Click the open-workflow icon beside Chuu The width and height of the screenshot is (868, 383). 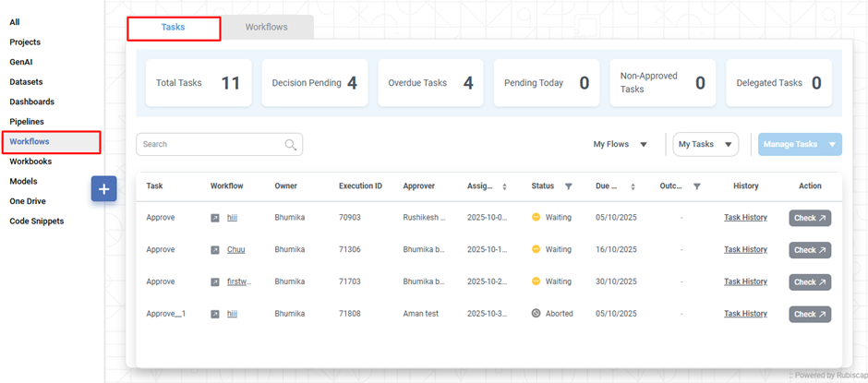215,250
